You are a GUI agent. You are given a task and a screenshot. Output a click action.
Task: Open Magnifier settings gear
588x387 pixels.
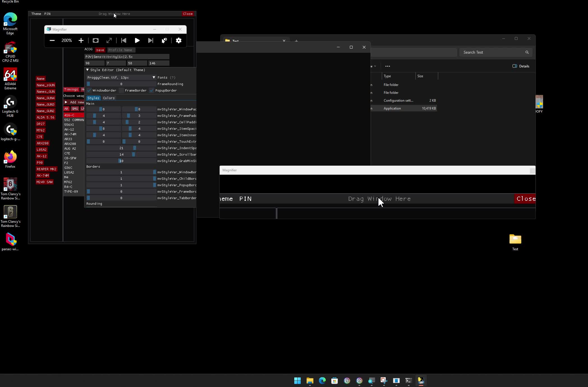coord(179,40)
